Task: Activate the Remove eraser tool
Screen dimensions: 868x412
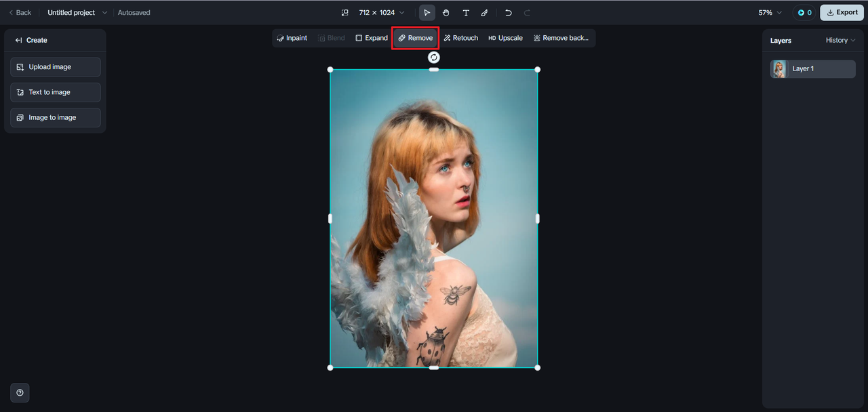Action: [x=415, y=38]
